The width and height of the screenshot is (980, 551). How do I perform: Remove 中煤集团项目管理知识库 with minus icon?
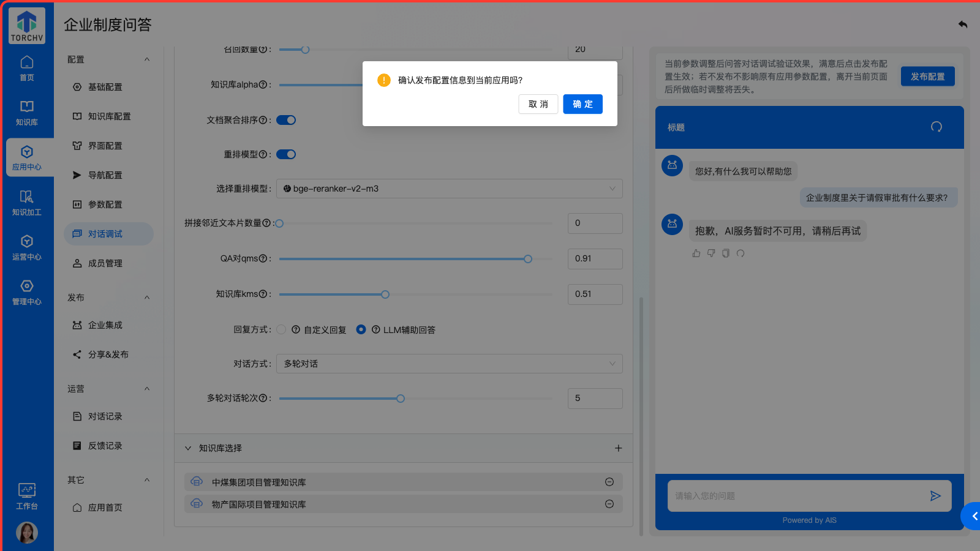(609, 482)
